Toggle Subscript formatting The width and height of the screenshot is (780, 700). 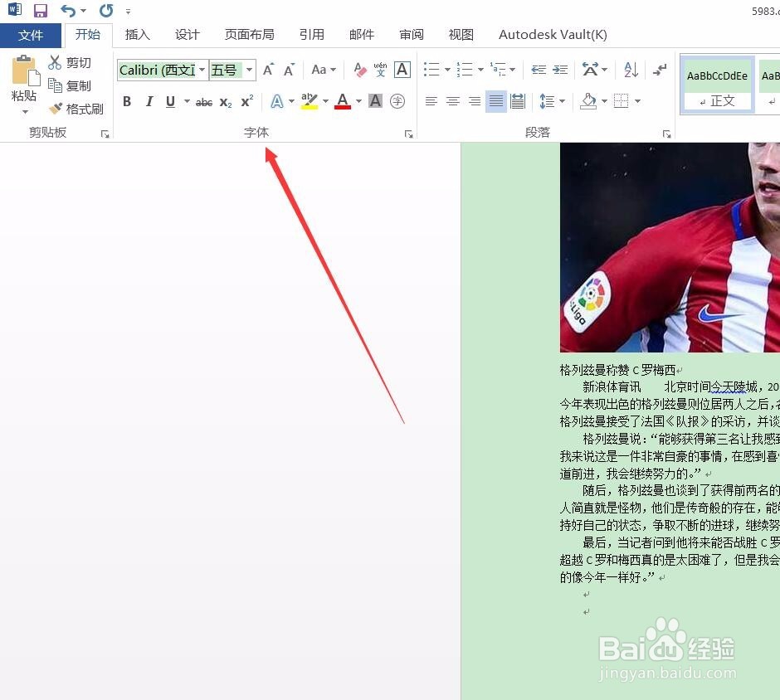[x=226, y=102]
